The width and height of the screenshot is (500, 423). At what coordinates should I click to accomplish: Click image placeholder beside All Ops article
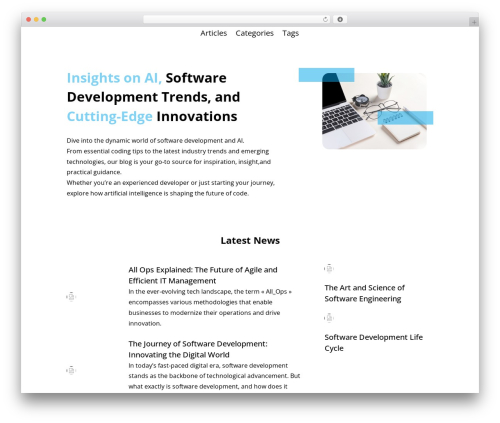click(71, 296)
